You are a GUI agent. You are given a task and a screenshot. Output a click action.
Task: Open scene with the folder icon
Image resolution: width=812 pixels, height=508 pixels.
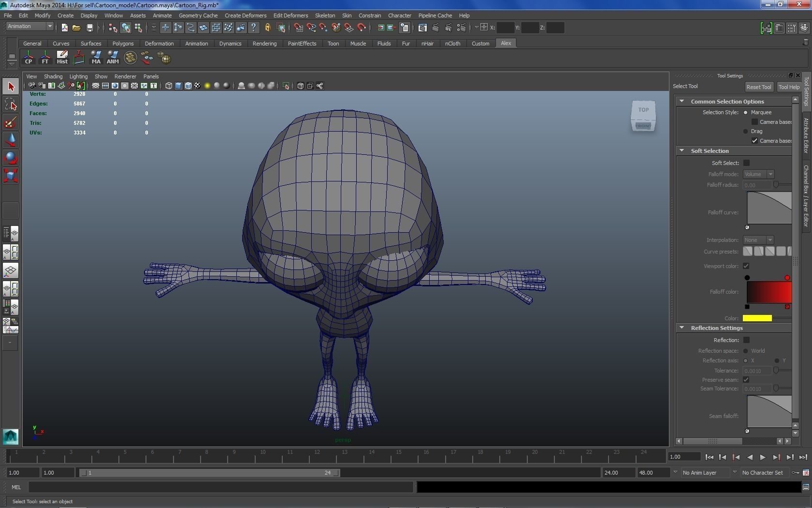76,28
